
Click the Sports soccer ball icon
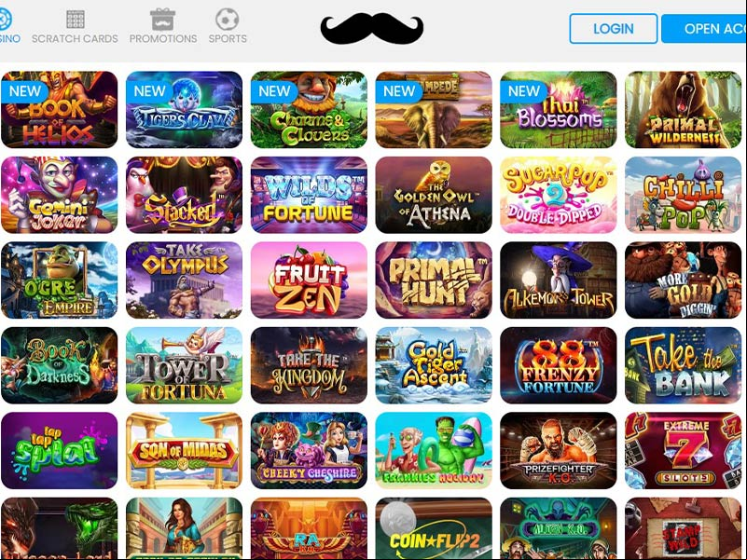pos(228,19)
